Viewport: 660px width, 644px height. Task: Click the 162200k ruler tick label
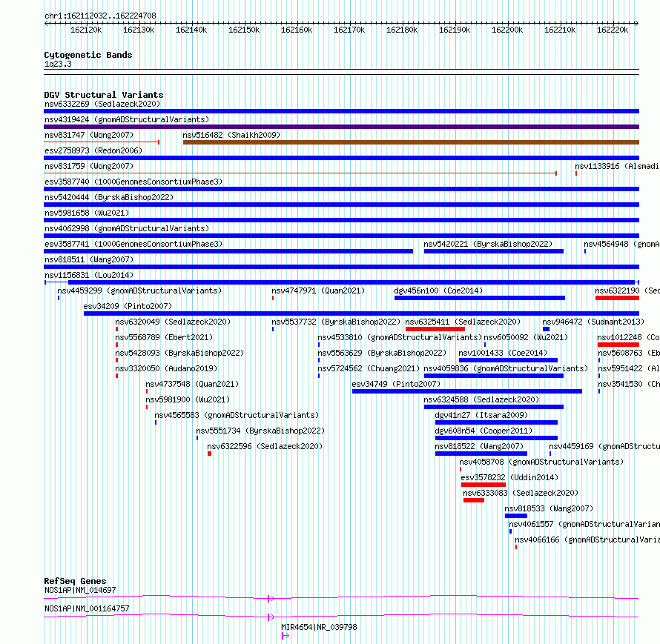click(507, 30)
